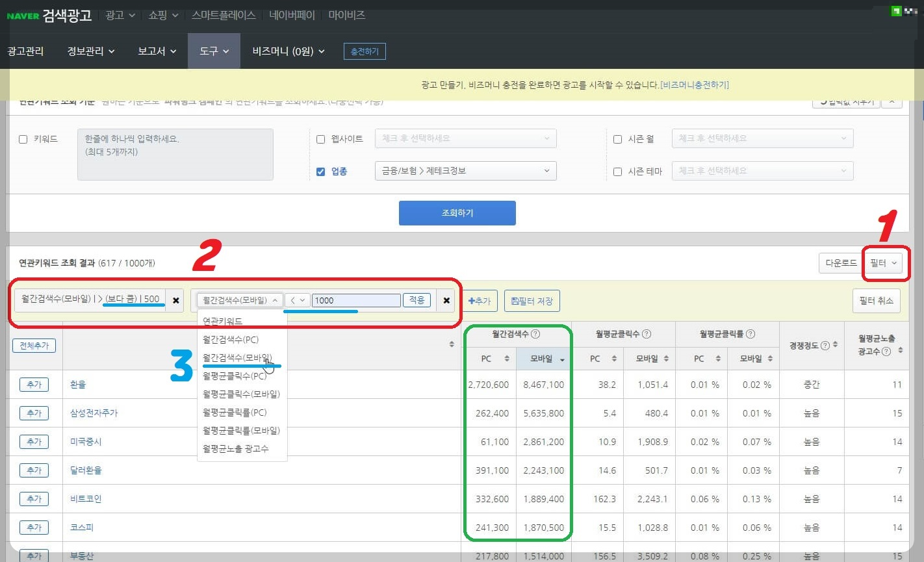Click the 필터 저장 button
Screen dimensions: 924x562
point(532,301)
